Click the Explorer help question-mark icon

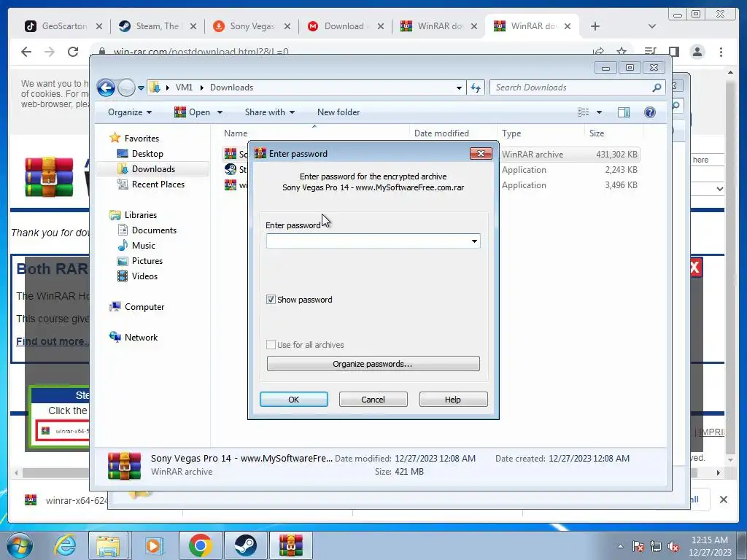(650, 112)
